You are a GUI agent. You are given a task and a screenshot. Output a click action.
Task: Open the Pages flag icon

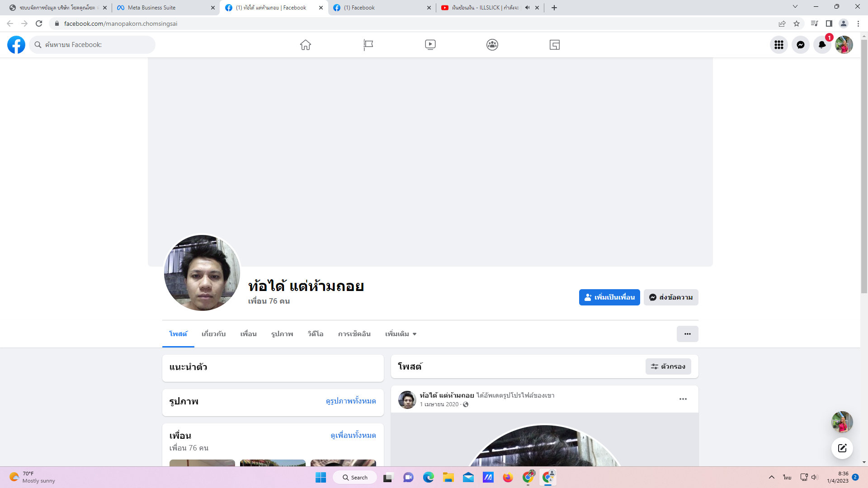click(368, 45)
